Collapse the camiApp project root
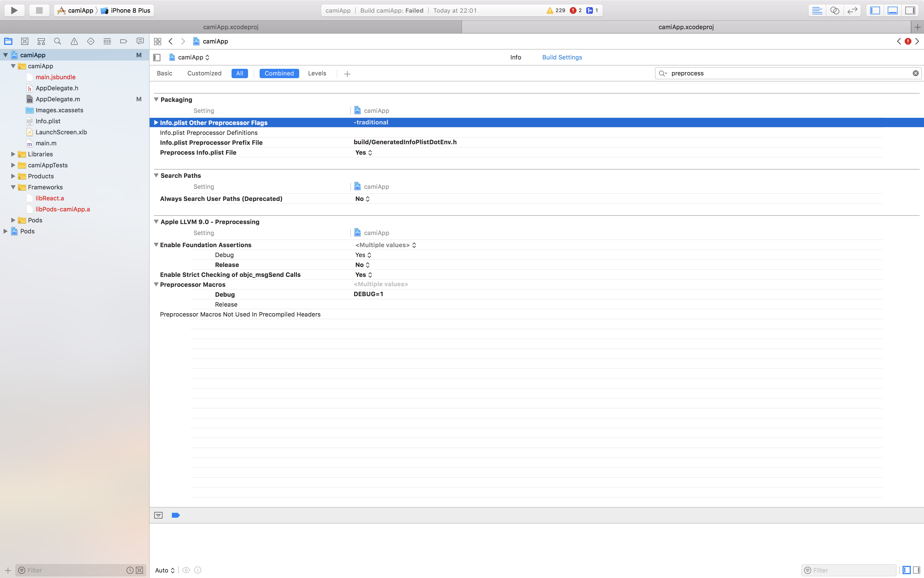Viewport: 924px width, 578px height. pos(5,55)
